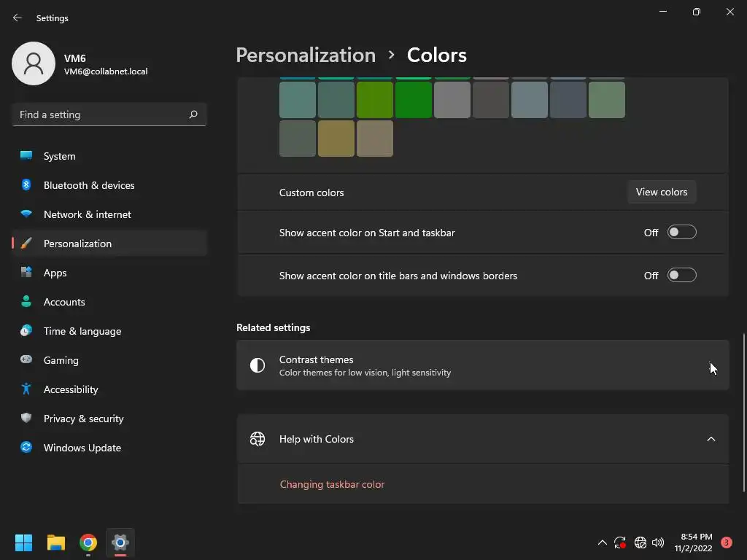Click the View colors button
The image size is (747, 560).
pyautogui.click(x=661, y=192)
